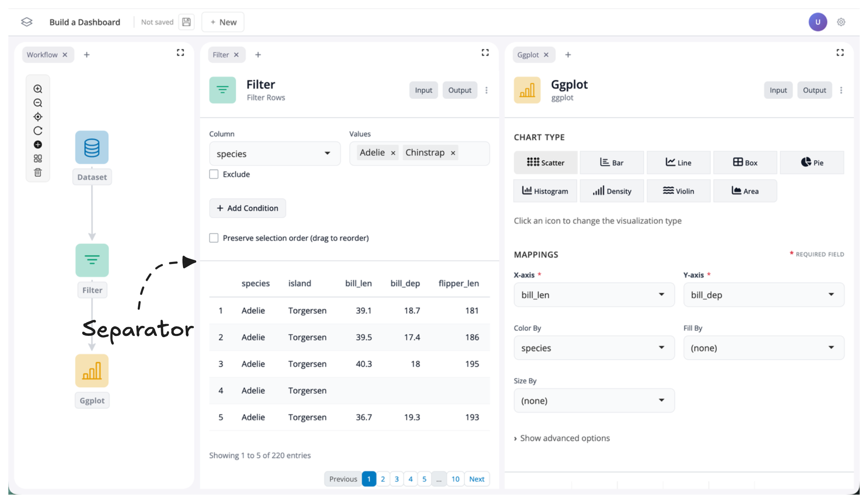Remove the Chinstrap value tag
Image resolution: width=868 pixels, height=503 pixels.
(453, 153)
